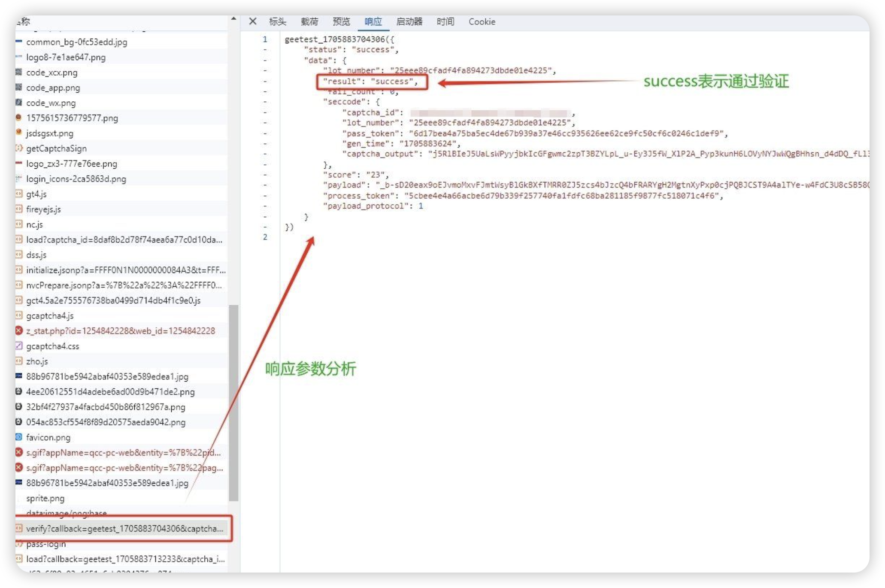
Task: Open the 启动器 initiator tab
Action: (x=409, y=21)
